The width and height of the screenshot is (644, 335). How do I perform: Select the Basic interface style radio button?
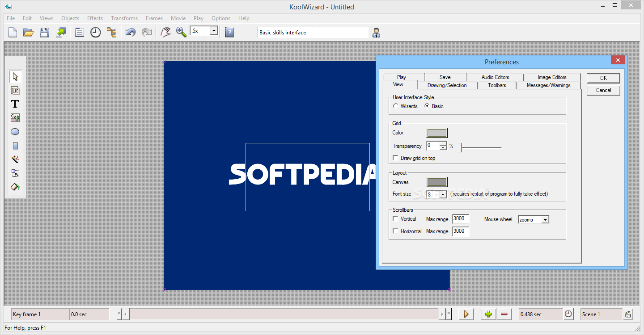[x=427, y=106]
